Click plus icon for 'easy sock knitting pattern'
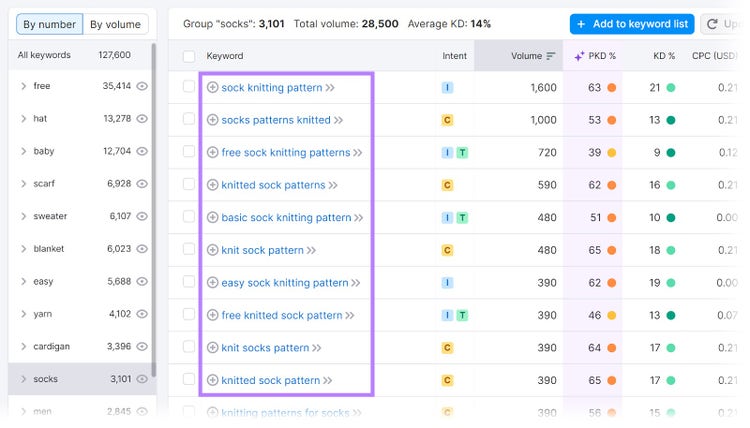This screenshot has height=428, width=750. click(x=212, y=283)
